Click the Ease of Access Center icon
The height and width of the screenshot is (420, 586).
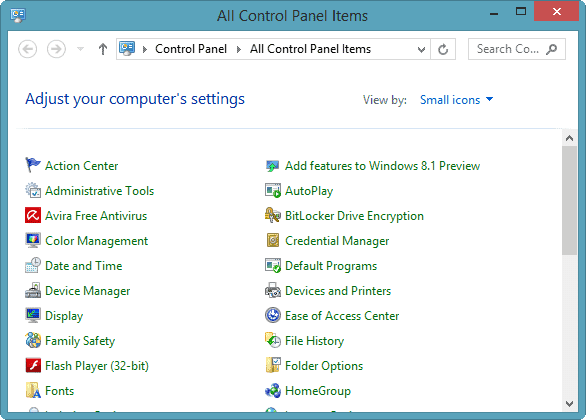[273, 316]
